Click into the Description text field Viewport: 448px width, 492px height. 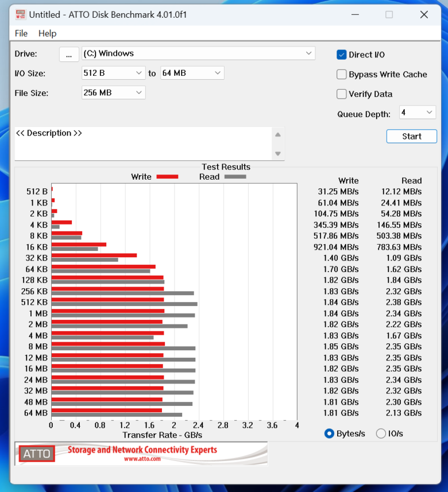[x=143, y=144]
